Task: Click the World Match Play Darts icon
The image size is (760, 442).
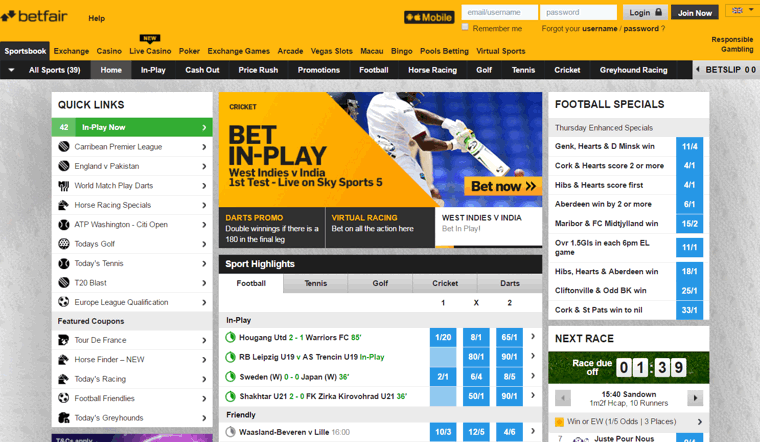Action: coord(63,186)
